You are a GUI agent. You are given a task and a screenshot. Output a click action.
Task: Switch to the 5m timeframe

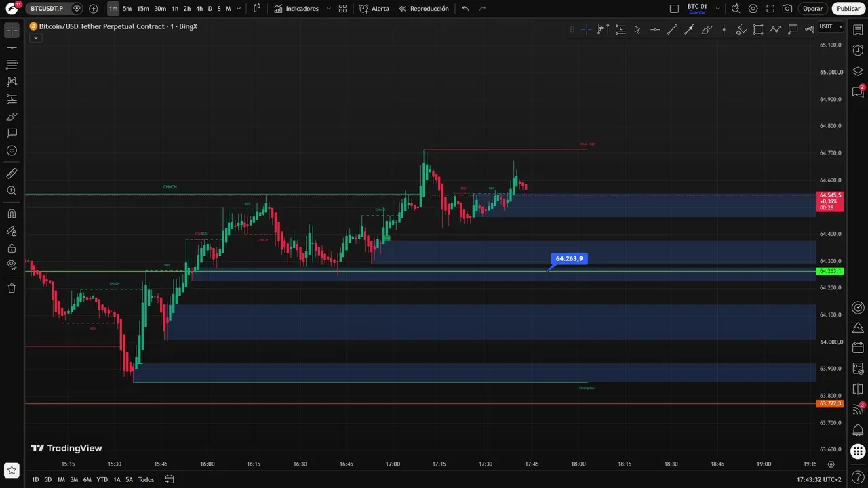point(127,9)
